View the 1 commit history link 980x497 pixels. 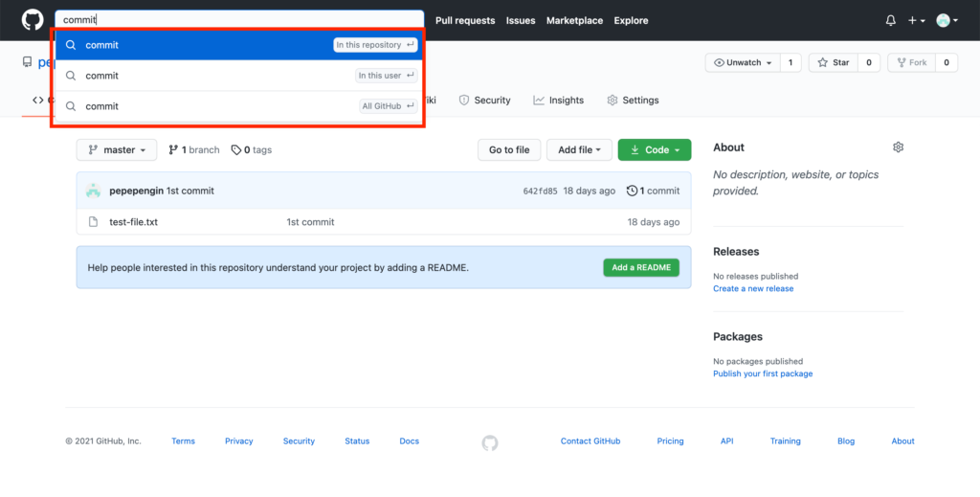pyautogui.click(x=653, y=191)
